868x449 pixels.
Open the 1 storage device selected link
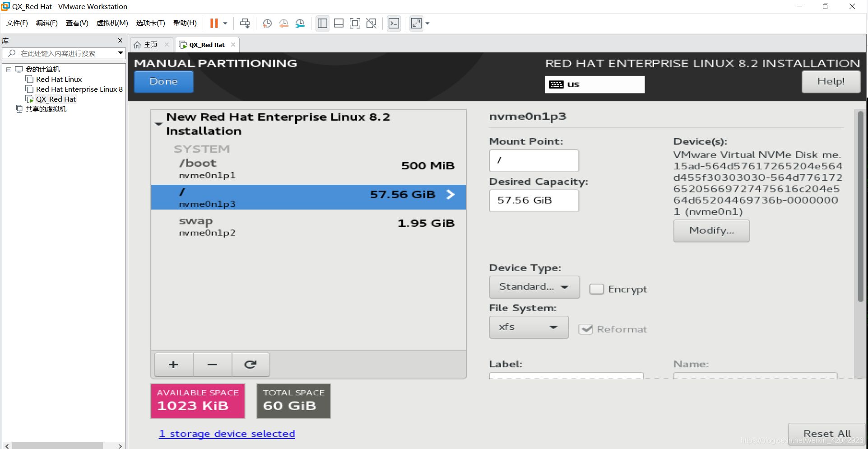point(227,434)
